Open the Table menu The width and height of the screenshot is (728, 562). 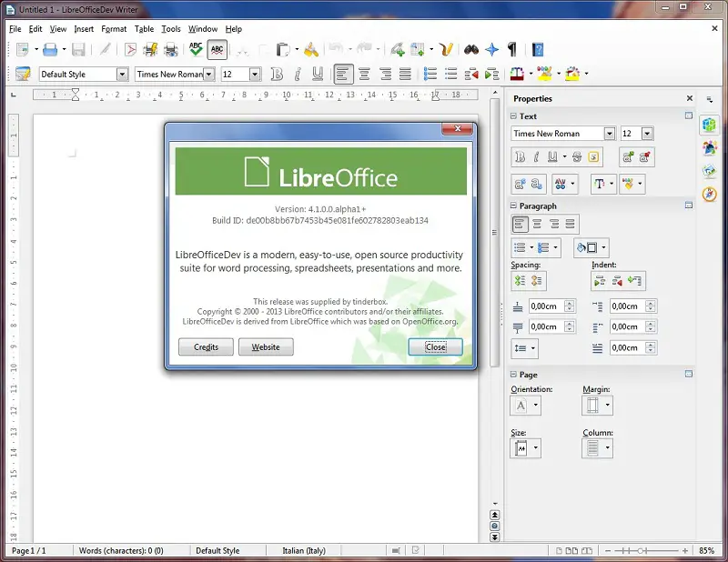point(144,29)
